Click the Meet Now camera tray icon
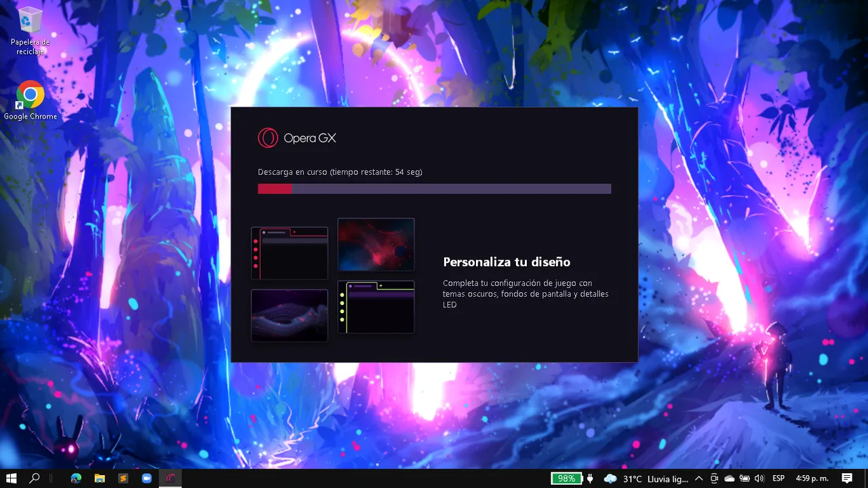 (x=714, y=479)
